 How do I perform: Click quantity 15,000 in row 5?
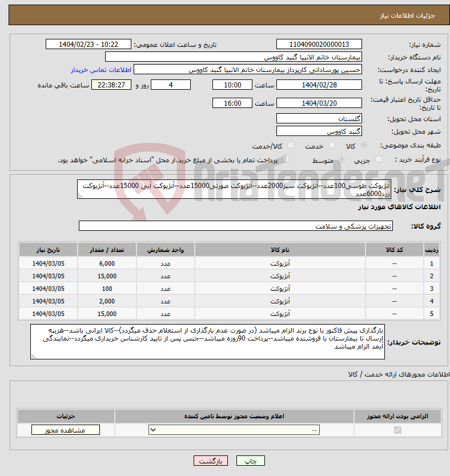pyautogui.click(x=107, y=314)
